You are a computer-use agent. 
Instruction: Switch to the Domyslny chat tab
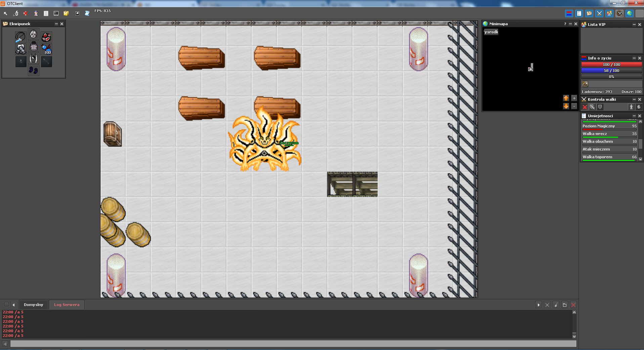(x=33, y=305)
